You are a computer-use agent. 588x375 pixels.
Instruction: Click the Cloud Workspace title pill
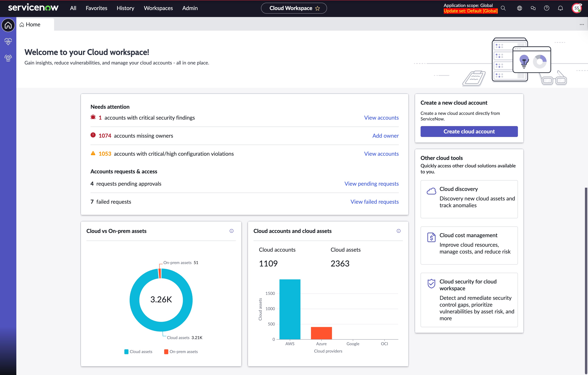[294, 8]
